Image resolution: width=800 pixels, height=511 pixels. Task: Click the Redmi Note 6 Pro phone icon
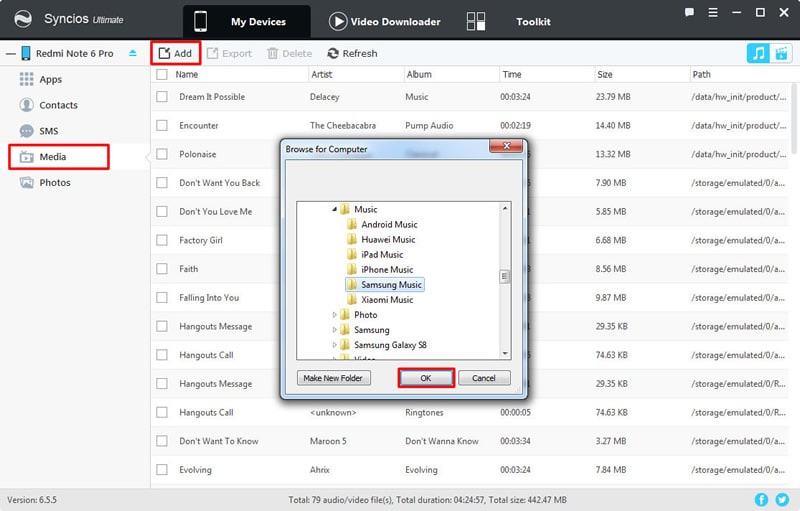pyautogui.click(x=26, y=53)
